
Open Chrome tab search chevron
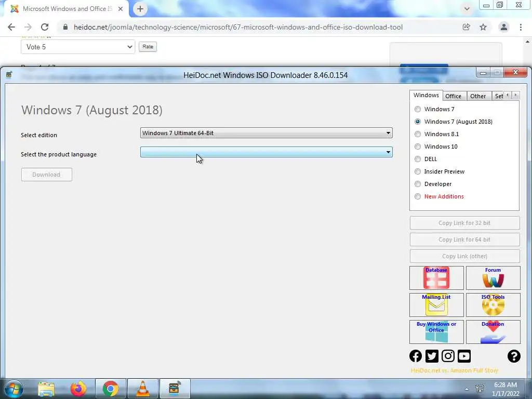click(x=467, y=9)
